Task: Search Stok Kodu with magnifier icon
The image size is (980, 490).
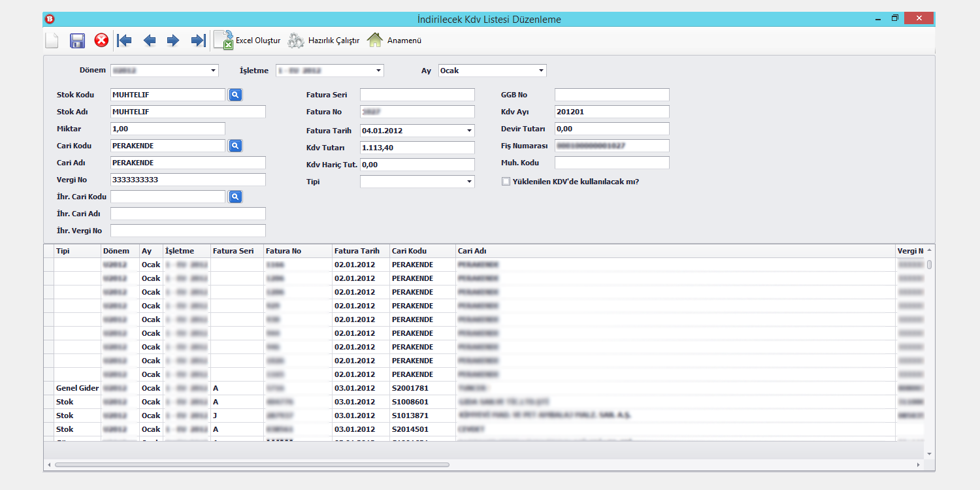Action: (x=235, y=95)
